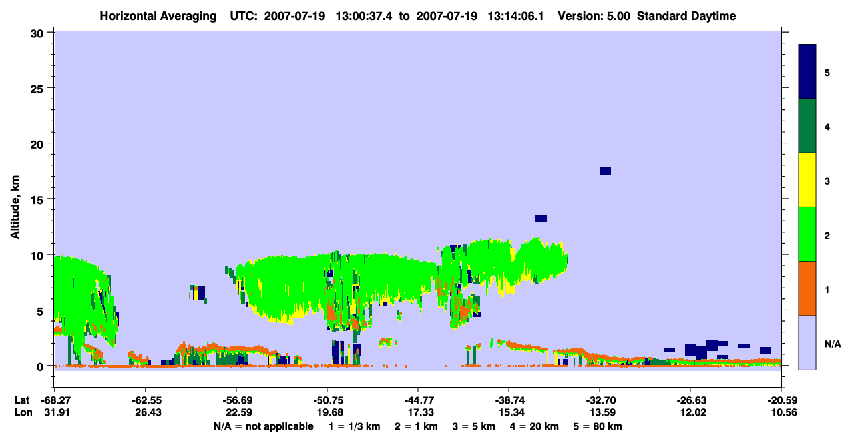Click latitude value -62.55
The width and height of the screenshot is (868, 445).
point(146,400)
